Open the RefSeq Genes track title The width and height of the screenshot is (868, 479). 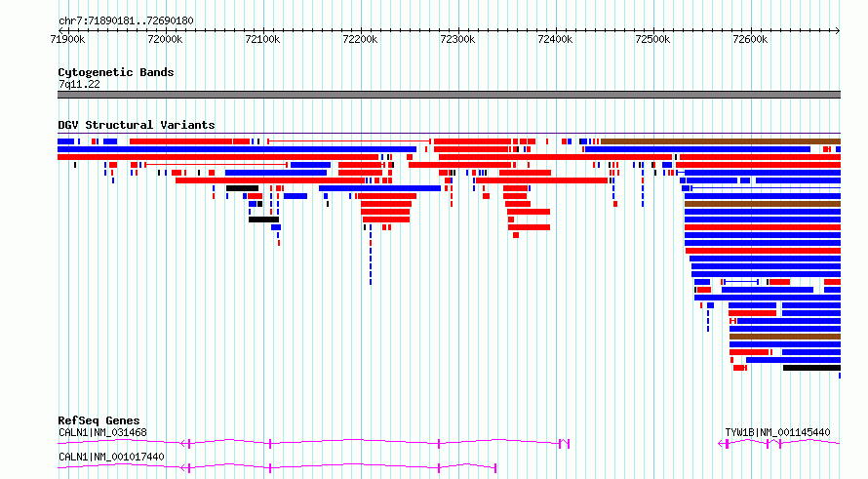[x=99, y=420]
